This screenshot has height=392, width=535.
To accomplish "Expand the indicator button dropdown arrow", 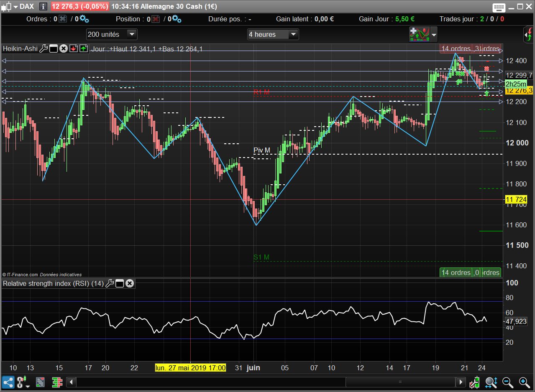I will [x=434, y=34].
